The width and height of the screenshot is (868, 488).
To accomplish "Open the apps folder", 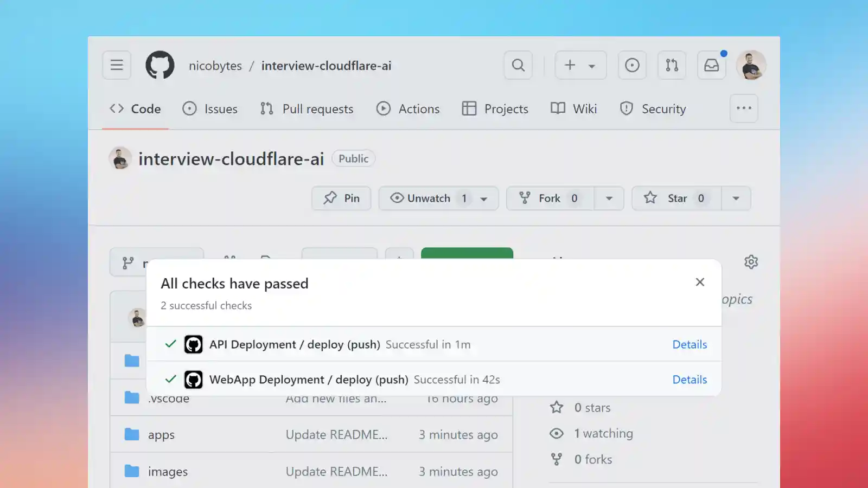I will (161, 435).
